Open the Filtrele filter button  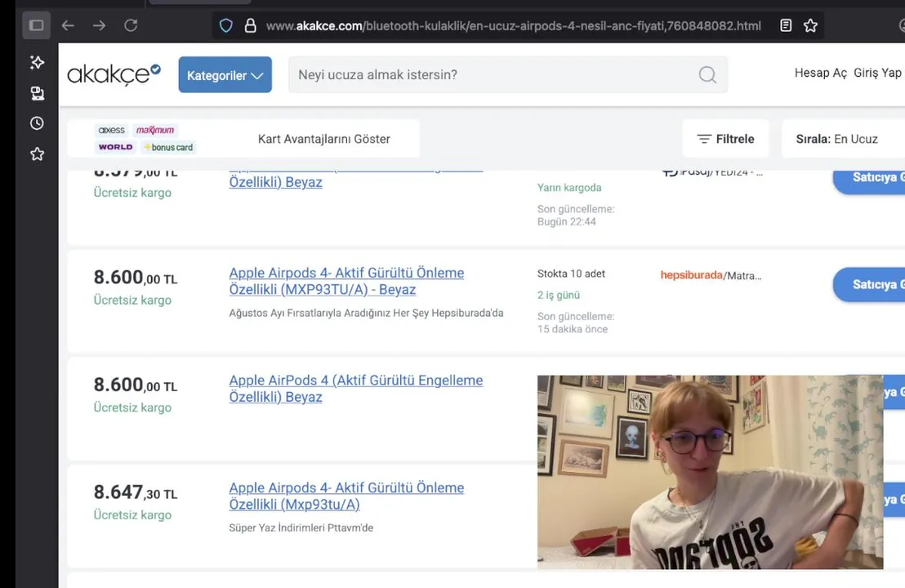725,139
